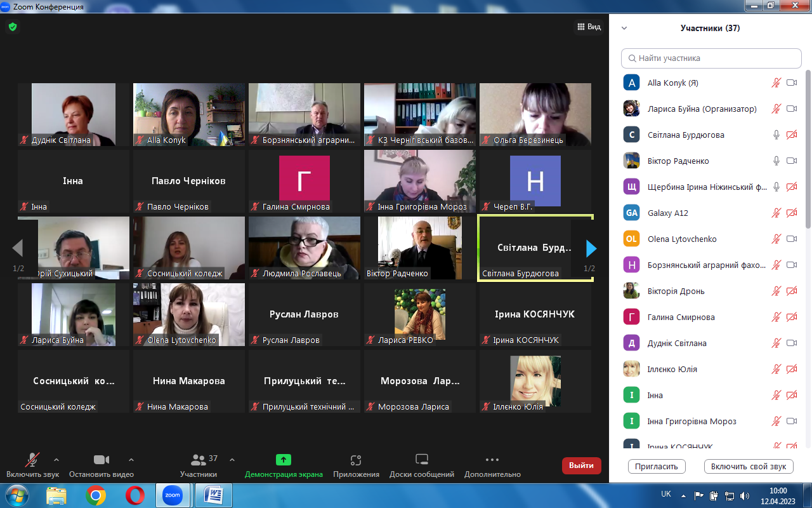
Task: Click camera icon for Віктор Радченко
Action: pos(792,161)
